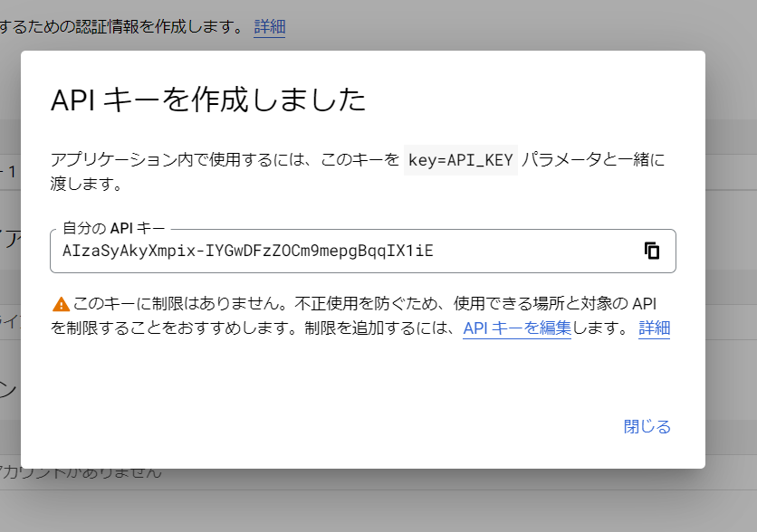The width and height of the screenshot is (757, 532).
Task: Select the 'key=API_KEY' code text
Action: (x=461, y=159)
